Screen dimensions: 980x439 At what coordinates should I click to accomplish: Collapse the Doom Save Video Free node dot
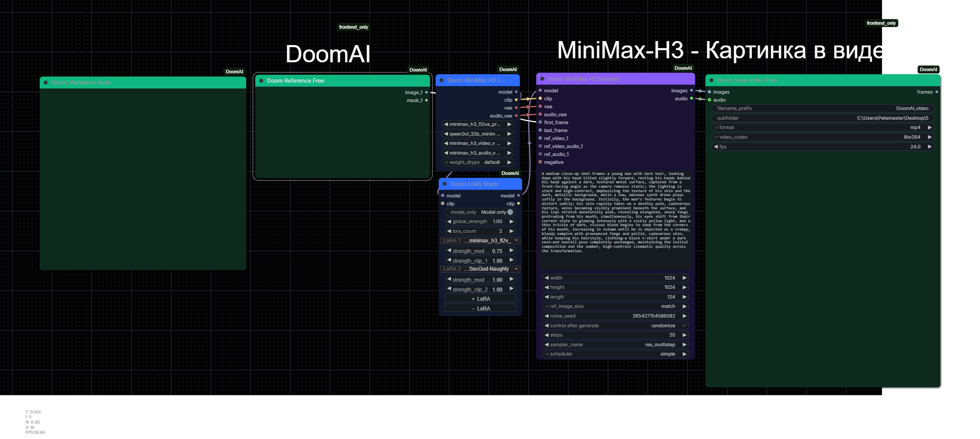(x=711, y=80)
